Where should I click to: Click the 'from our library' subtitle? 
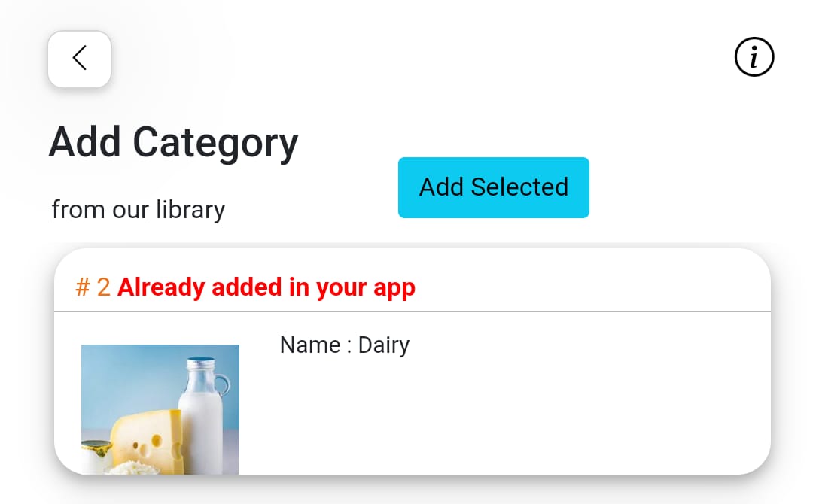(x=139, y=210)
